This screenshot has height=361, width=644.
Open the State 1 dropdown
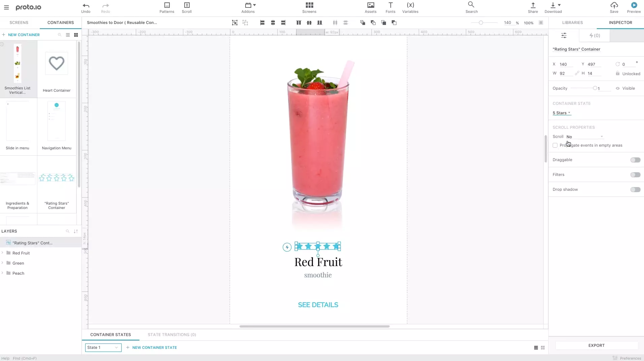coord(103,348)
